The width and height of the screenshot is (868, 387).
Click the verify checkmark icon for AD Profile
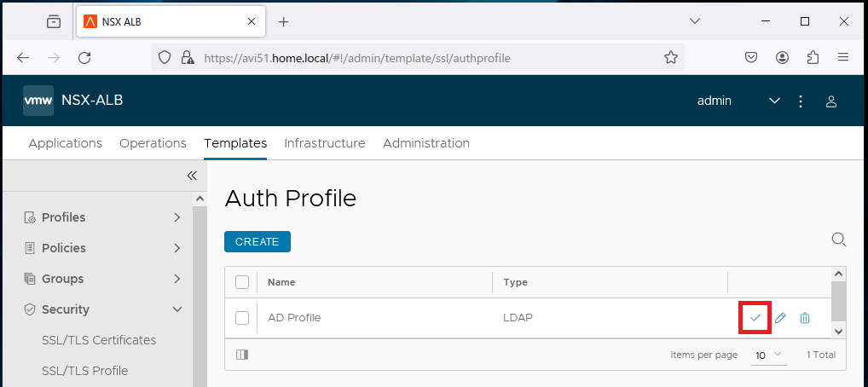(x=755, y=318)
